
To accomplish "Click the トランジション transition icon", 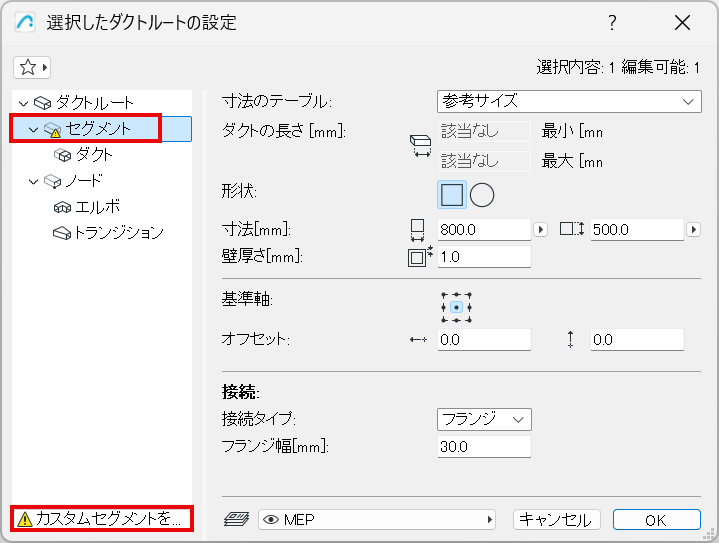I will point(62,233).
